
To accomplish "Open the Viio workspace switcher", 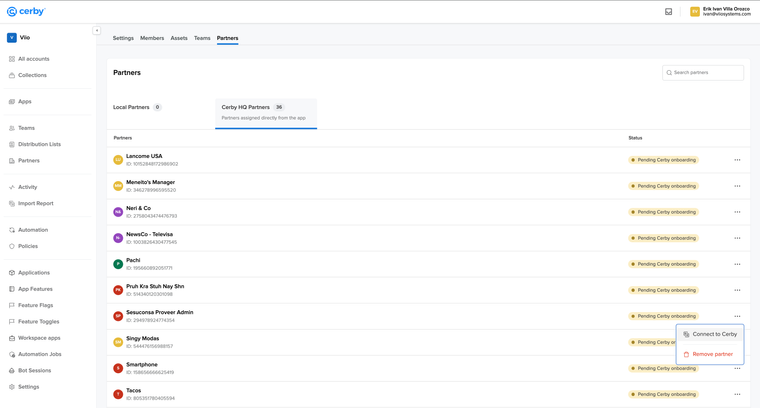I will click(x=19, y=37).
